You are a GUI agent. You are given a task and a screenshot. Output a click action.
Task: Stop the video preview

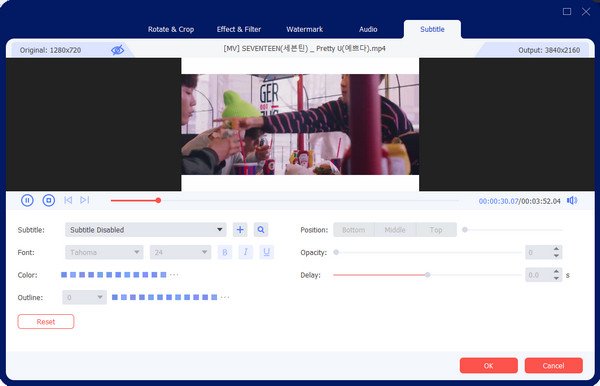click(x=49, y=200)
